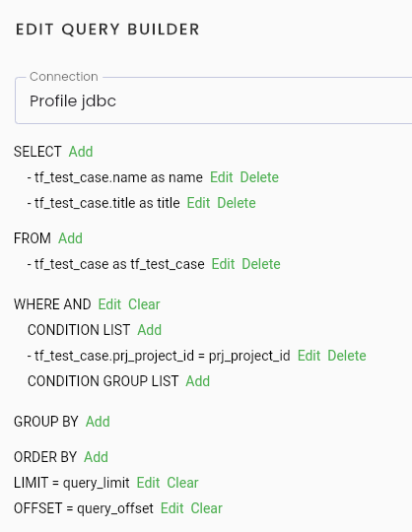Screen dimensions: 412x532
Task: Add to CONDITION GROUP LIST
Action: [x=197, y=381]
